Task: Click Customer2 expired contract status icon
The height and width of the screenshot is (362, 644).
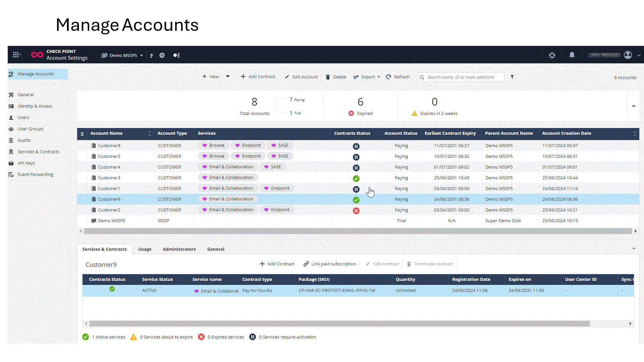Action: (356, 211)
